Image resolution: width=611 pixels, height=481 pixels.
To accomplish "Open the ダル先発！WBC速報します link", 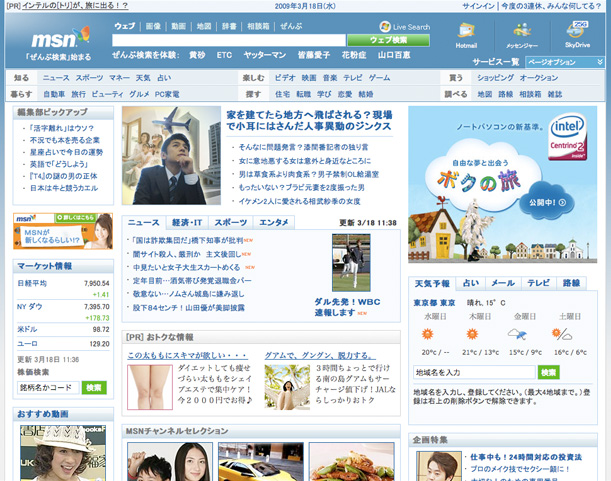I will [x=347, y=307].
